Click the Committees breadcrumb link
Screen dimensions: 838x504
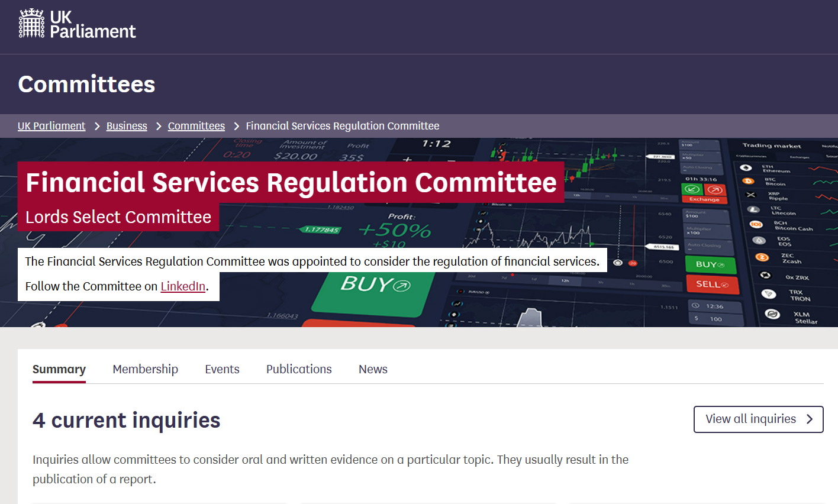click(196, 125)
